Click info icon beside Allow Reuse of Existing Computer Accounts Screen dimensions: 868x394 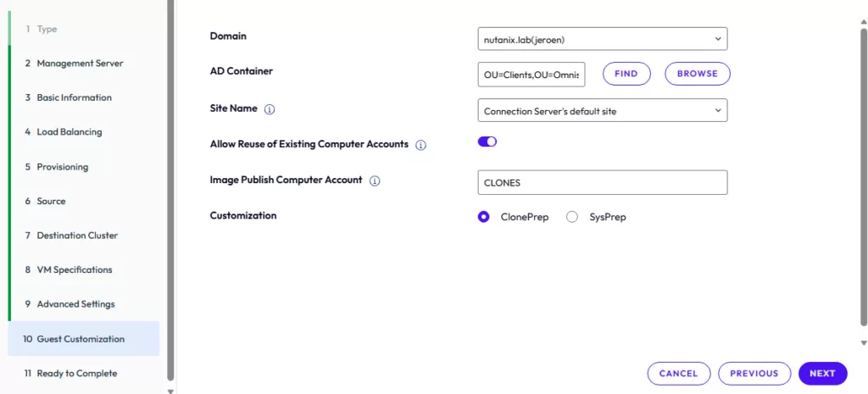(421, 145)
